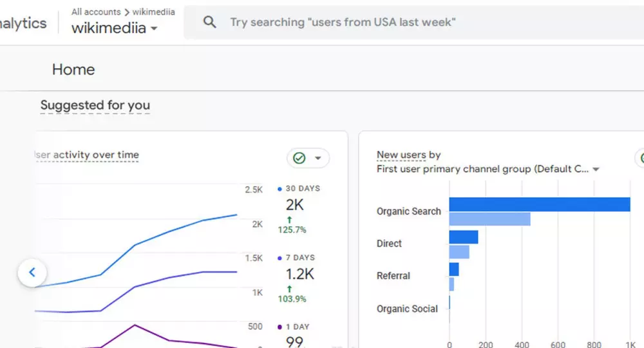The width and height of the screenshot is (644, 348).
Task: Click the New users by title
Action: (408, 155)
